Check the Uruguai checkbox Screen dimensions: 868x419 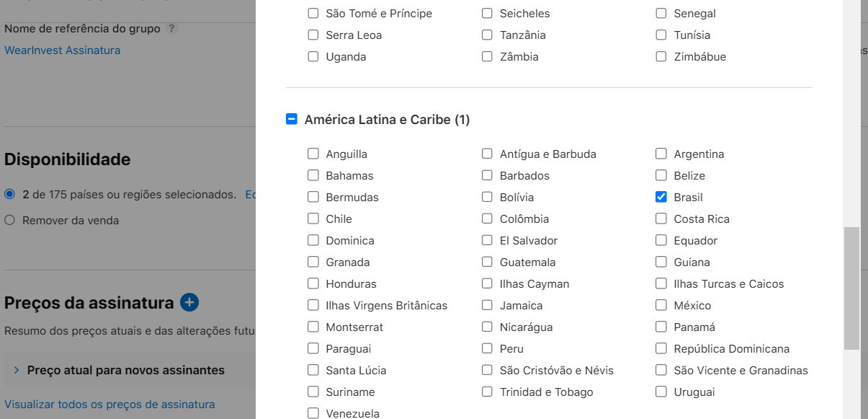coord(661,392)
